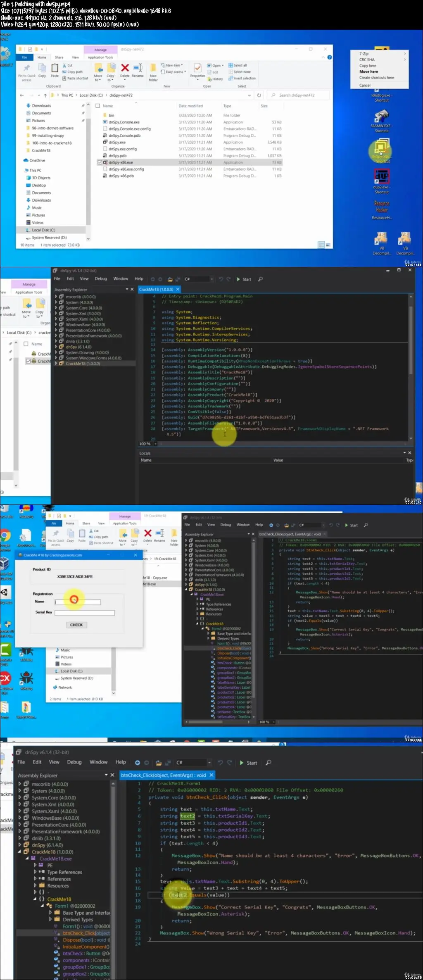Image resolution: width=423 pixels, height=980 pixels.
Task: Open the 7-Zip submenu in the context menu
Action: tap(379, 54)
